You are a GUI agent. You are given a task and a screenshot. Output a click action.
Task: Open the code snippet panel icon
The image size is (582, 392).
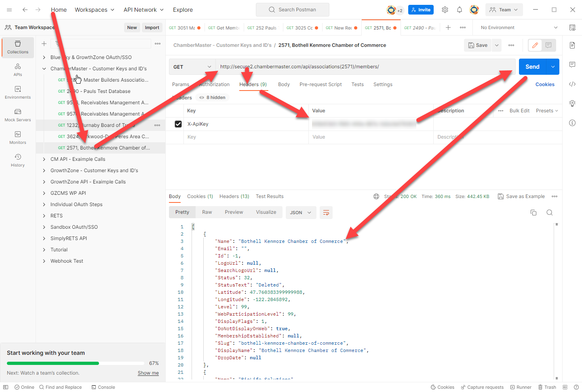coord(572,84)
